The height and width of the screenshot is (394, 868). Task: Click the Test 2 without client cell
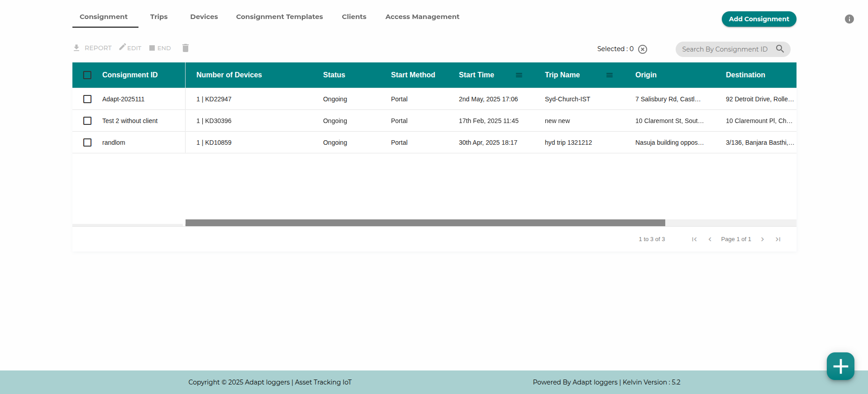point(130,121)
